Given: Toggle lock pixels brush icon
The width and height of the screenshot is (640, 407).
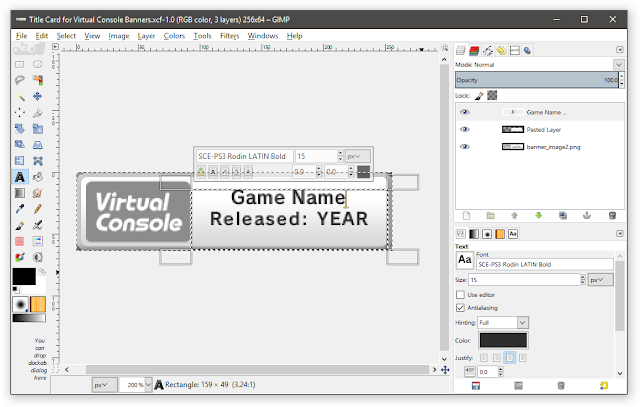Looking at the screenshot, I should coord(479,96).
